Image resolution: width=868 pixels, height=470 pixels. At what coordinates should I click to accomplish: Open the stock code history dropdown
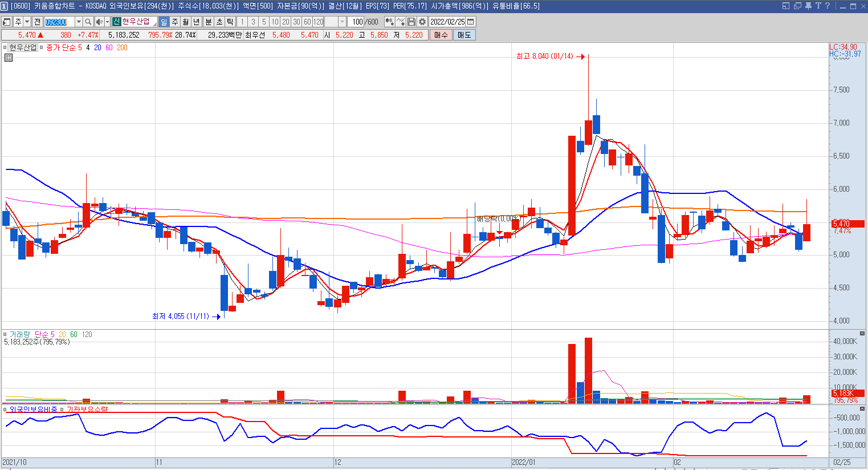(79, 22)
